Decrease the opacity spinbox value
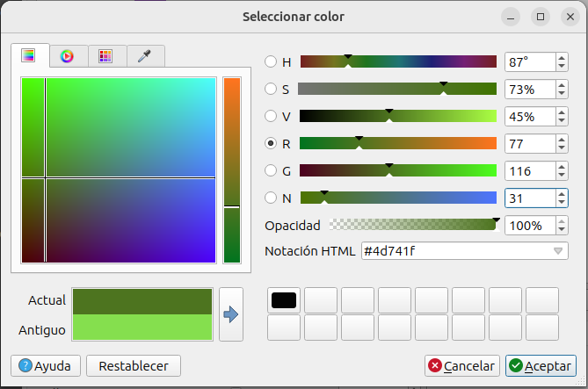Image resolution: width=588 pixels, height=389 pixels. click(x=561, y=230)
